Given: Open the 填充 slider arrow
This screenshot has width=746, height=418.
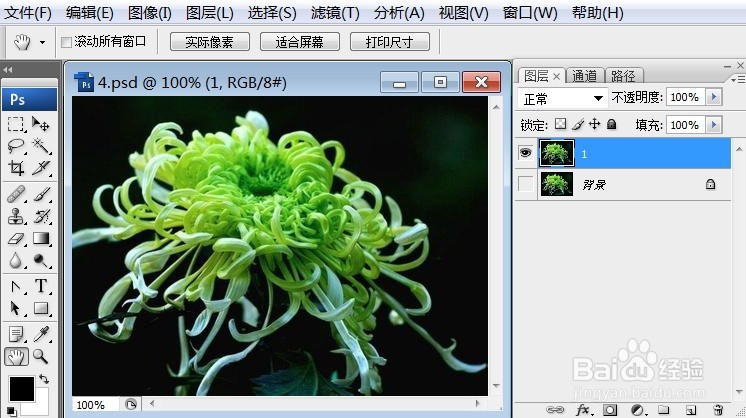Looking at the screenshot, I should click(x=714, y=125).
